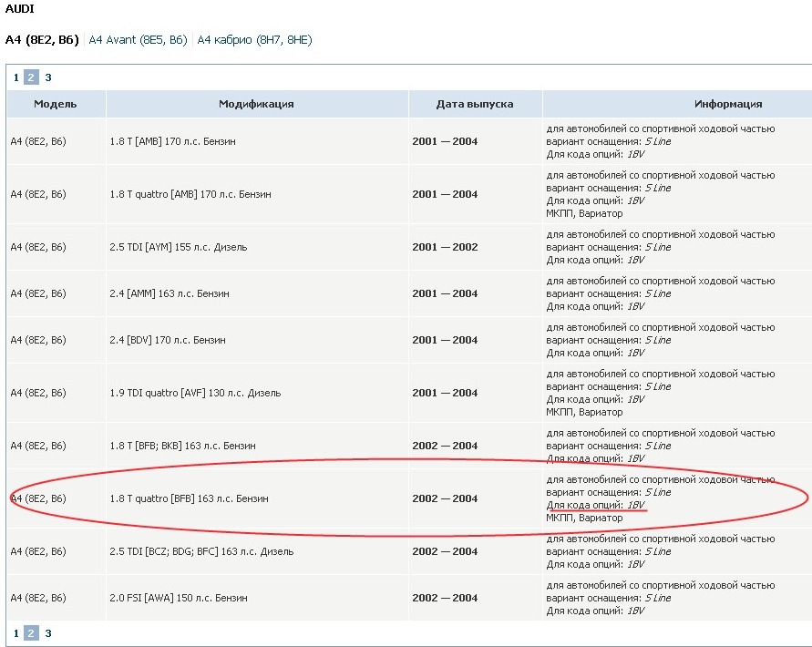Select the A4 (8E2, B6) model tab

42,40
